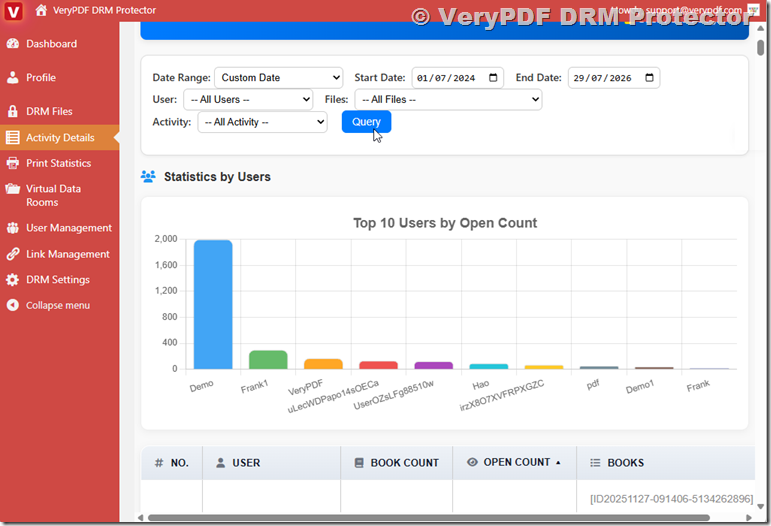Click the 'Statistics by Users' heading

[x=217, y=177]
